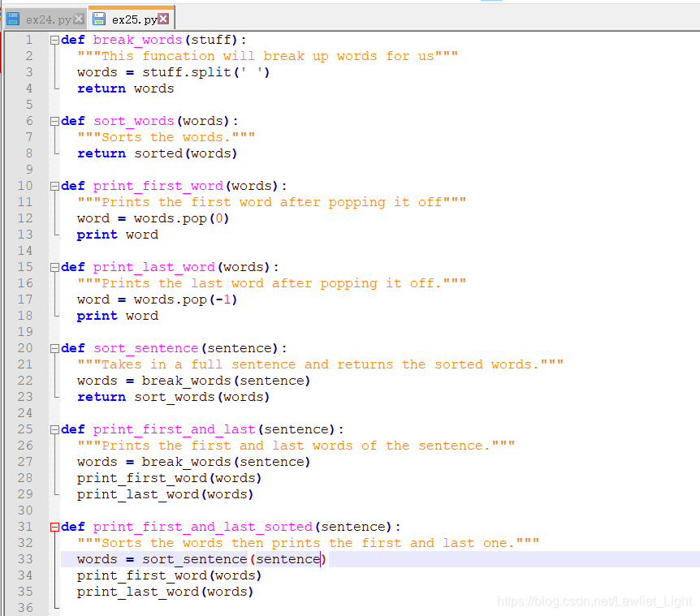Click "words.pop(-1)" on line 17

click(185, 299)
